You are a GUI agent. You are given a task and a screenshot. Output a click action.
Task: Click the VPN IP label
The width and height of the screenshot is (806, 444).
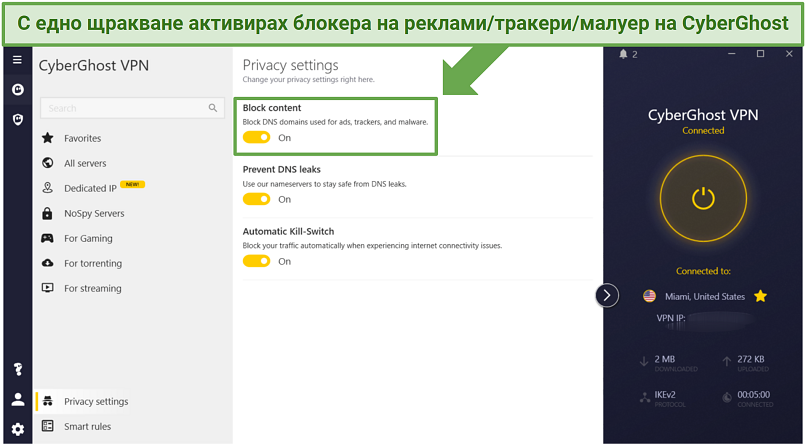(671, 318)
